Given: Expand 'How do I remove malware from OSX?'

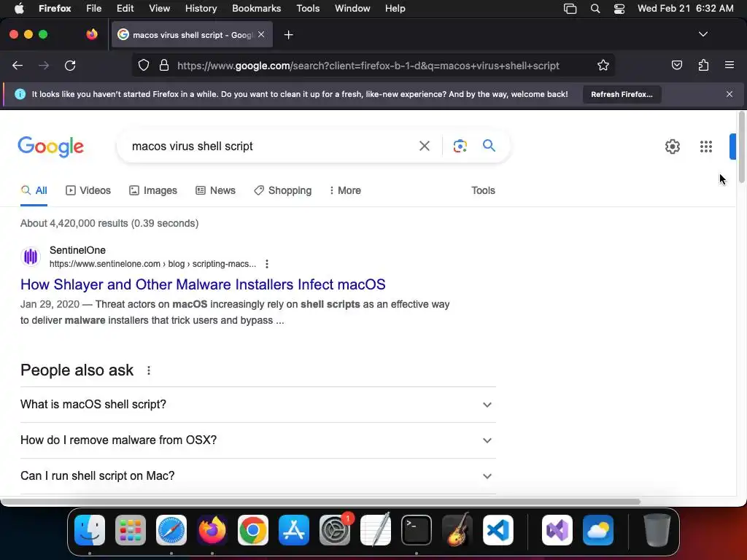Looking at the screenshot, I should pos(258,440).
